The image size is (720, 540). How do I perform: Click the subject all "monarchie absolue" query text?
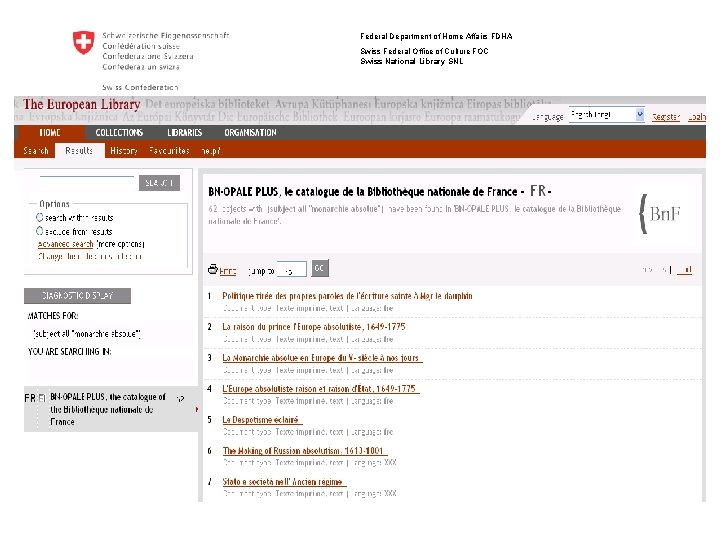87,334
